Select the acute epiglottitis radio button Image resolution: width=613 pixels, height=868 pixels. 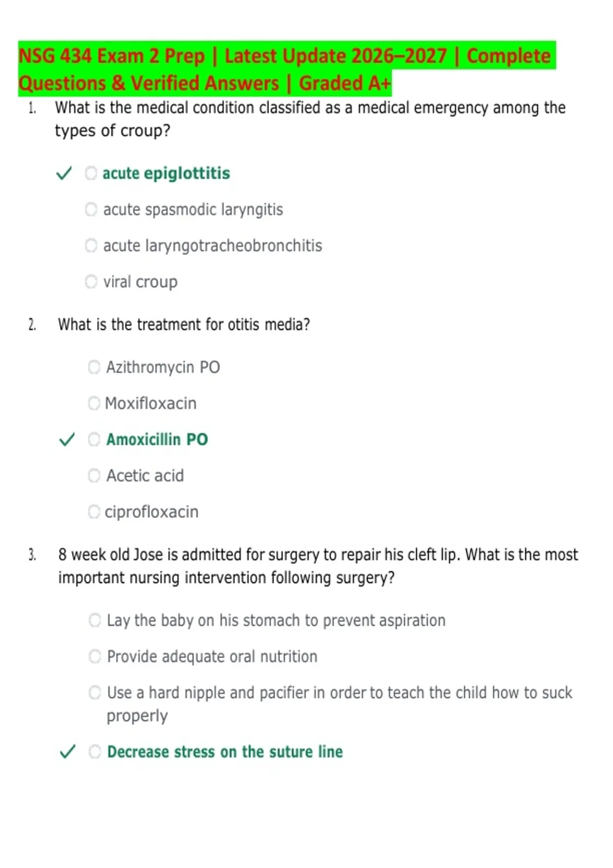(x=91, y=173)
